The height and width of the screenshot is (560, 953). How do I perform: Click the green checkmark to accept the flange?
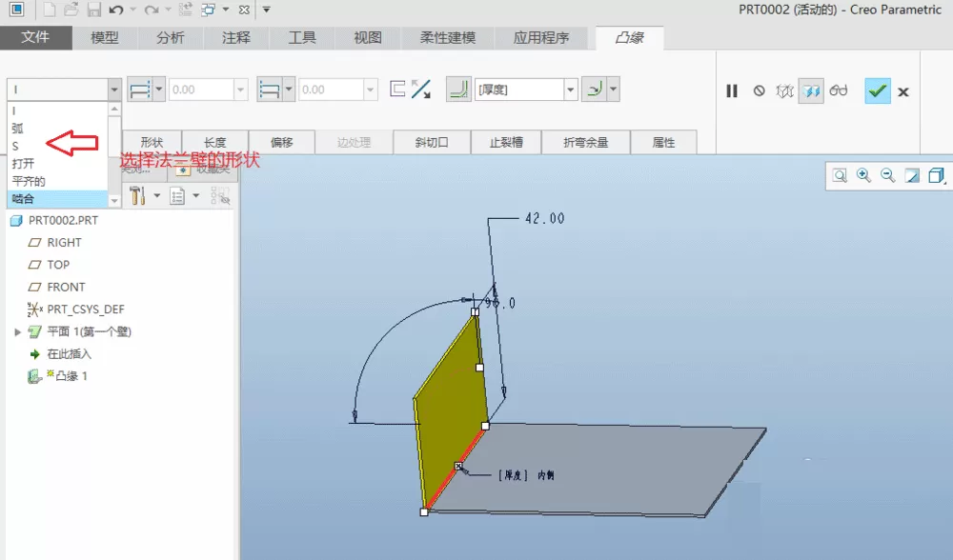pyautogui.click(x=877, y=91)
